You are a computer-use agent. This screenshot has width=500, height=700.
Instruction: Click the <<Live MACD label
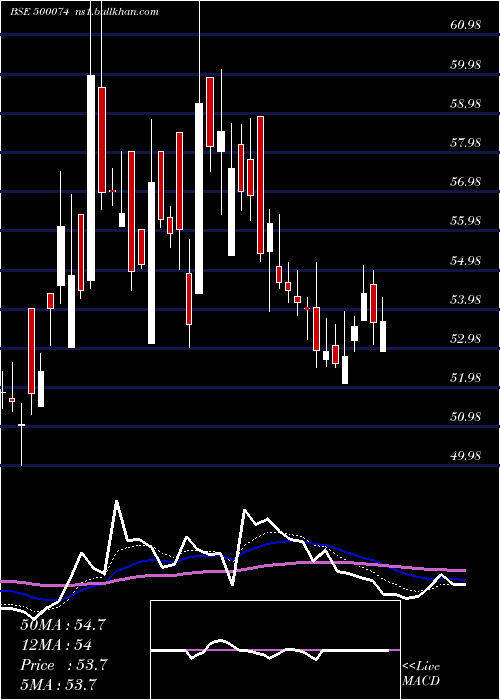click(421, 673)
